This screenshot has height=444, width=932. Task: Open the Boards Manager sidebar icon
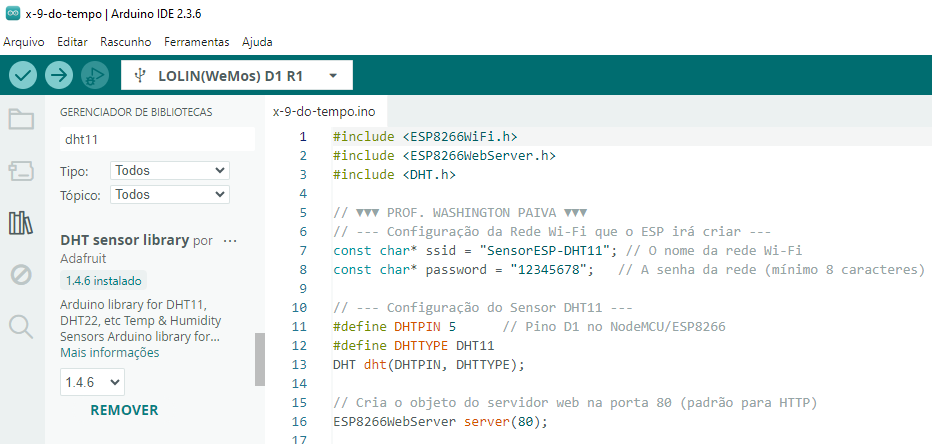(x=21, y=171)
